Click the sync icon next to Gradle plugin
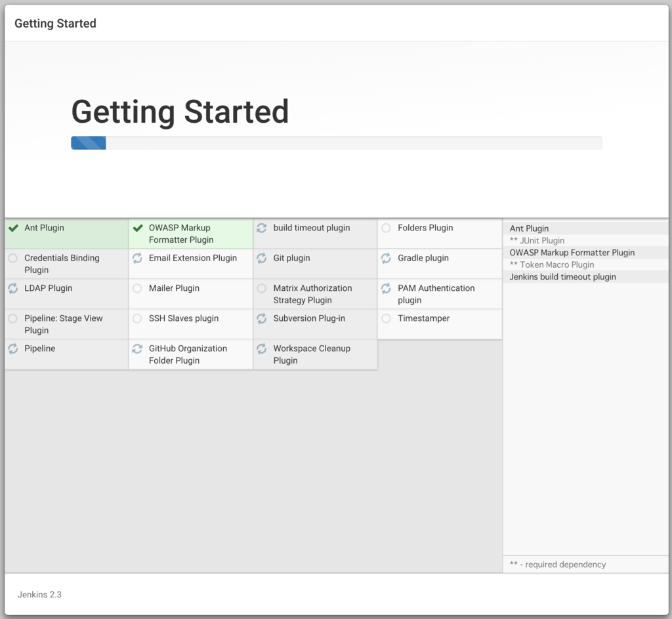Screen dimensions: 672x619 pos(386,258)
